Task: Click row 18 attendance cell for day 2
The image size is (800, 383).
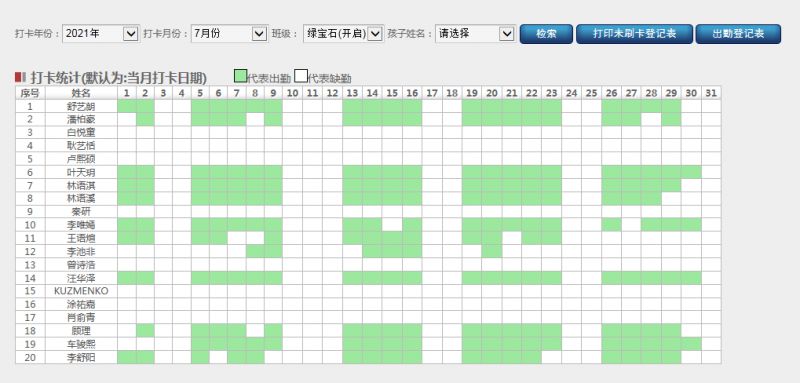Action: pos(145,331)
